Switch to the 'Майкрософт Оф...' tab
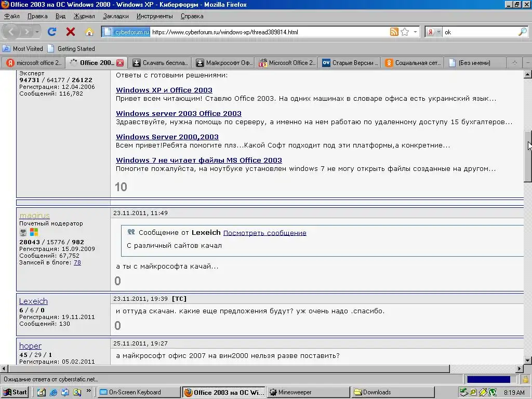The width and height of the screenshot is (532, 399). click(224, 63)
